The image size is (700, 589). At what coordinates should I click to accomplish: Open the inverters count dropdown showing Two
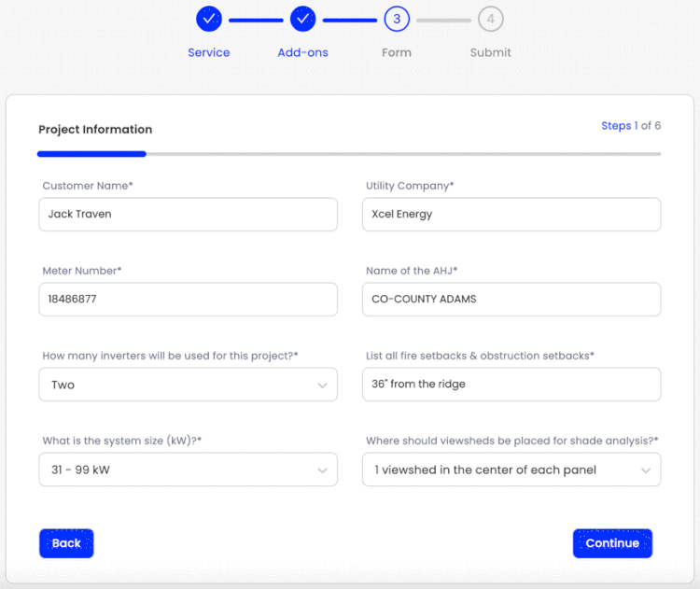point(188,385)
